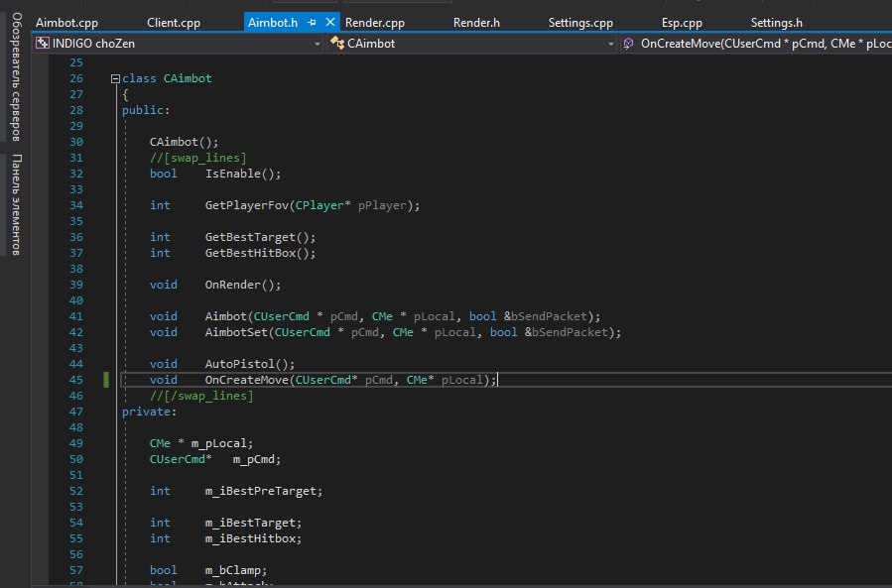Open the INDIGO choZen project dropdown
Image resolution: width=892 pixels, height=588 pixels.
tap(318, 44)
